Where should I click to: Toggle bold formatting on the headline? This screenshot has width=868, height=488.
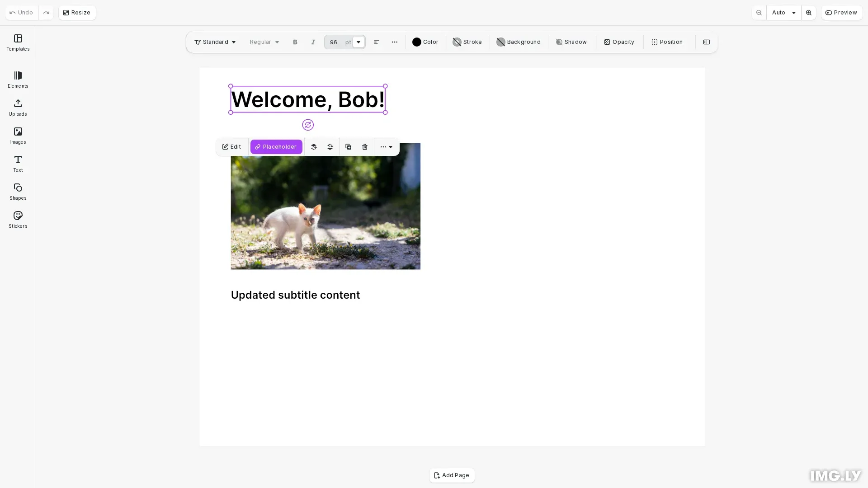295,42
